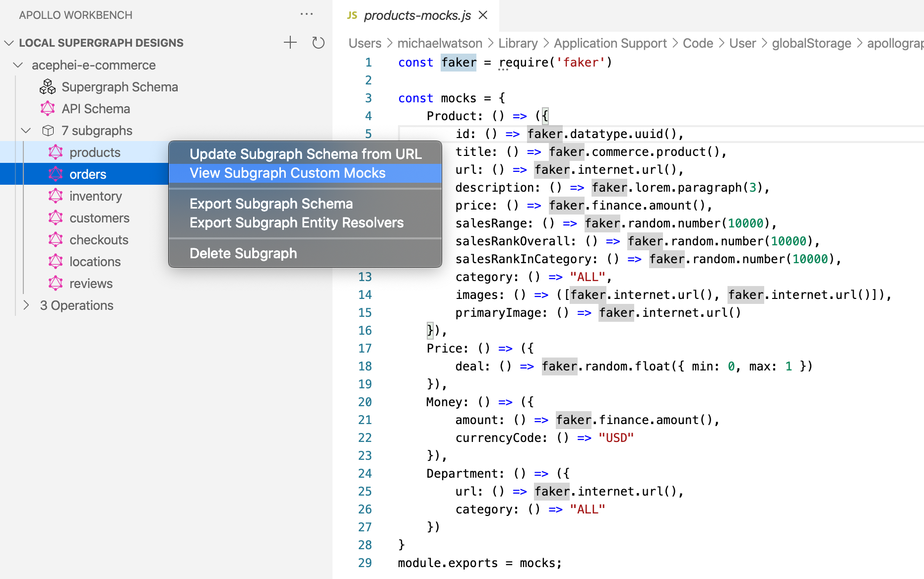Screen dimensions: 924x579
Task: Select the locations subgraph
Action: [95, 262]
